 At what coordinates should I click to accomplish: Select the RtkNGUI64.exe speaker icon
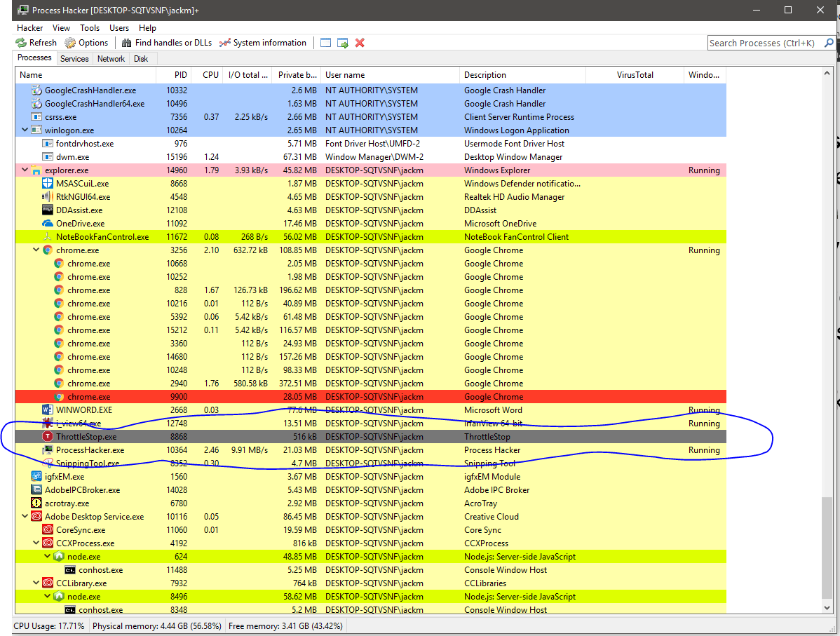point(48,196)
